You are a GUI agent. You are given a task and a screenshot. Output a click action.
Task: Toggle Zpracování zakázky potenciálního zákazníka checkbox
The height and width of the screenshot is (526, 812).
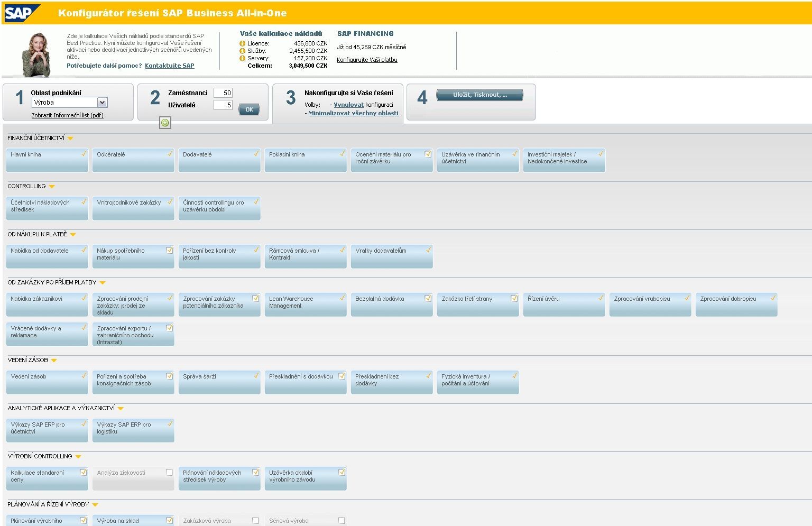256,298
